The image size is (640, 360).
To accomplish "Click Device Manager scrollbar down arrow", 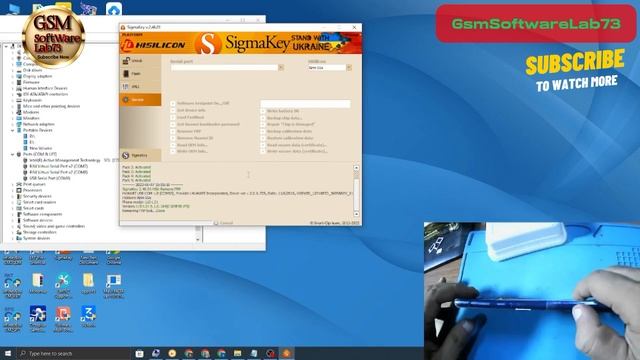I will (x=198, y=240).
